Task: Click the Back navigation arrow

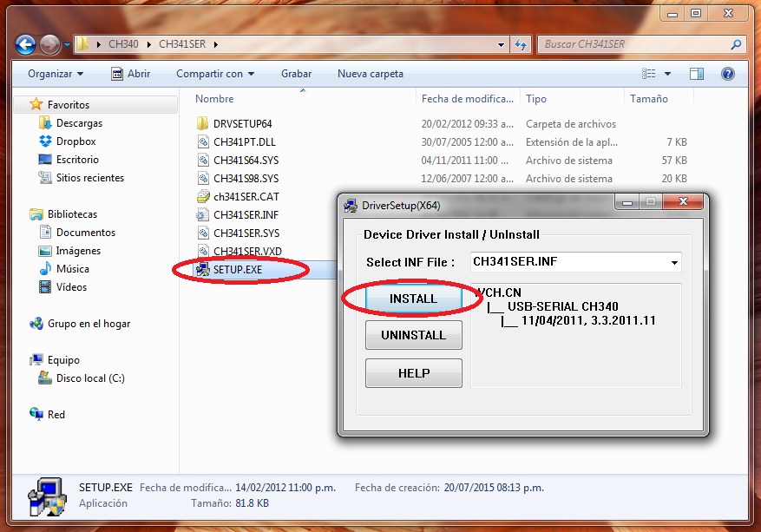Action: 25,43
